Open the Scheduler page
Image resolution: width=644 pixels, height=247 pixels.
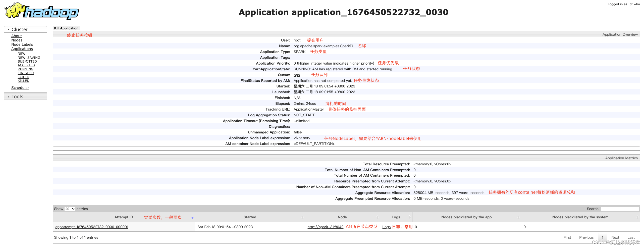(x=20, y=88)
